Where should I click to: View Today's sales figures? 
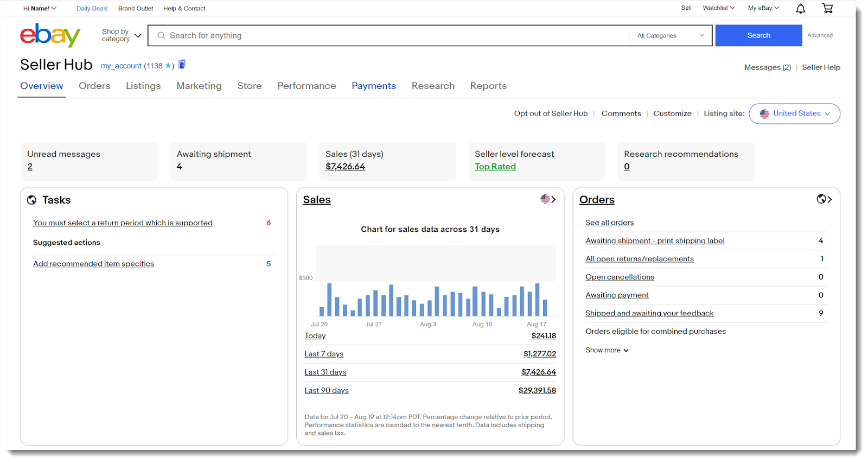[315, 336]
